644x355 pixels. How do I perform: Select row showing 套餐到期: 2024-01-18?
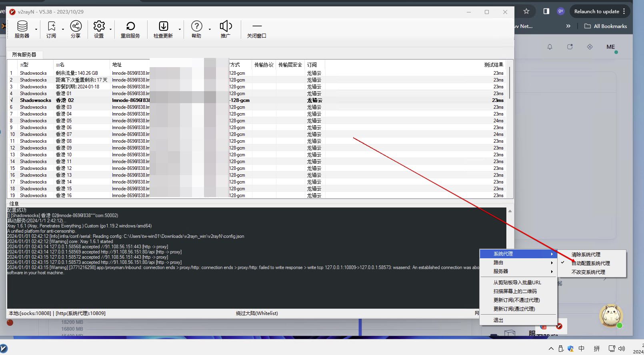(x=256, y=87)
